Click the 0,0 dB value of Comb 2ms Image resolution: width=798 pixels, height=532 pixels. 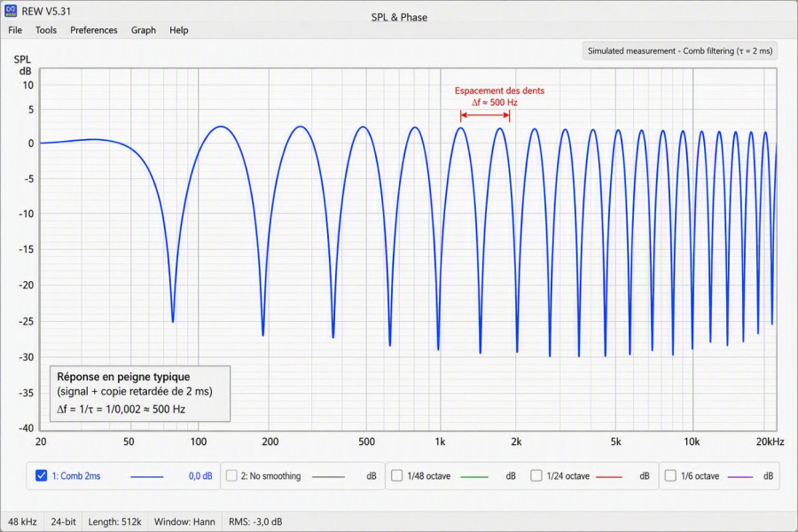coord(200,476)
